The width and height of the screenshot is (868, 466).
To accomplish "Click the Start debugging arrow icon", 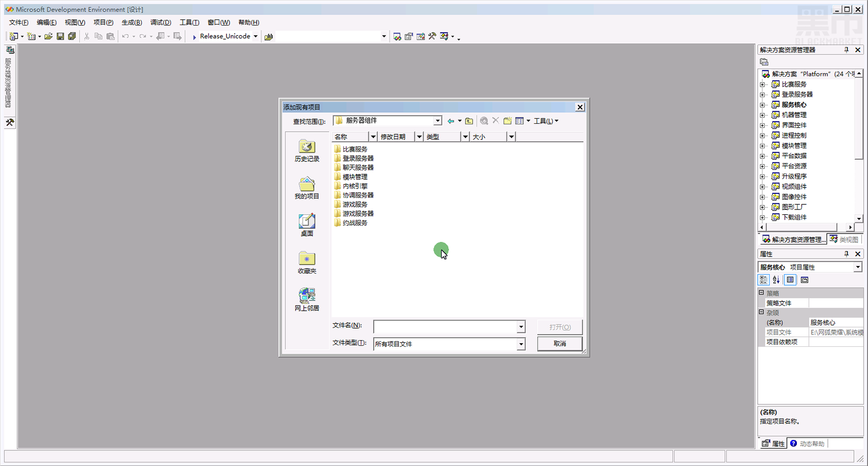I will [194, 37].
